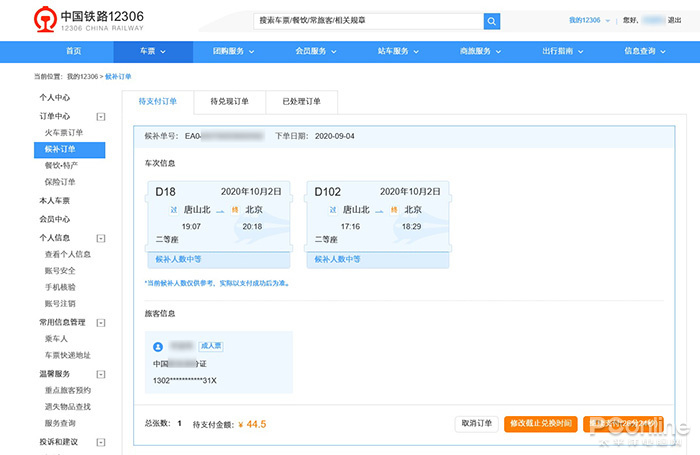Click the 修改截止兑换时间 button
Viewport: 700px width, 455px height.
[x=540, y=423]
